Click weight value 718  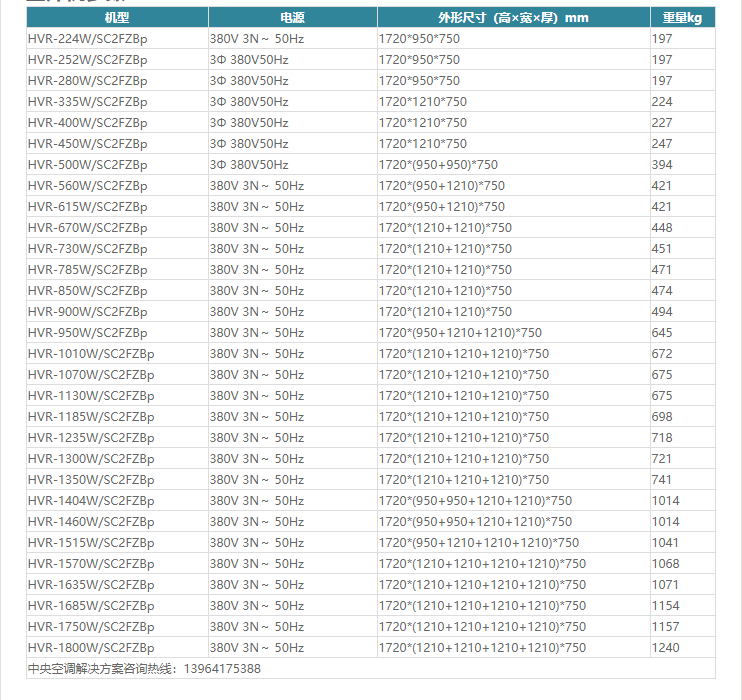[662, 437]
